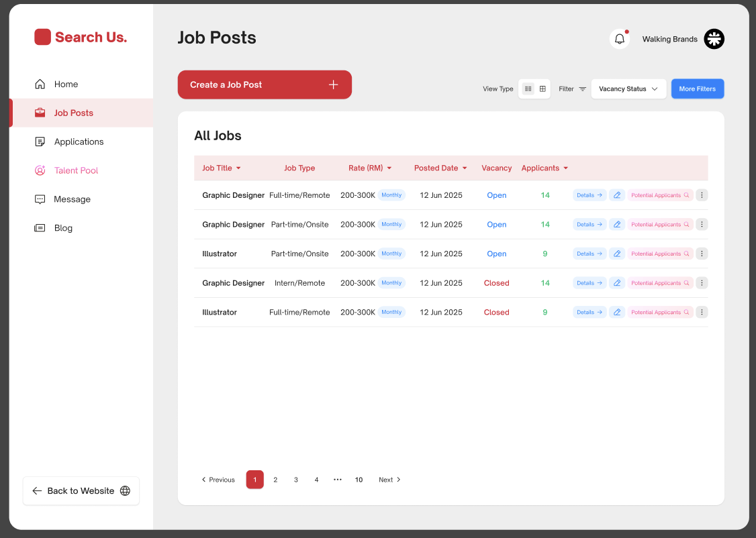Switch to list view type
The height and width of the screenshot is (538, 756).
[528, 89]
